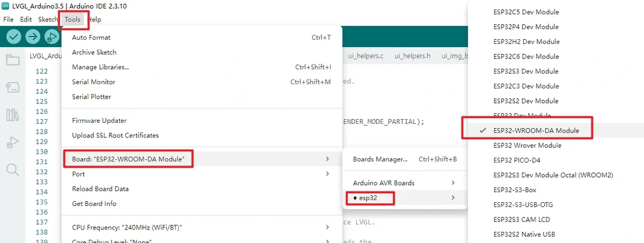Image resolution: width=644 pixels, height=243 pixels.
Task: Select ESP32C5 Dev Module board
Action: [x=556, y=12]
